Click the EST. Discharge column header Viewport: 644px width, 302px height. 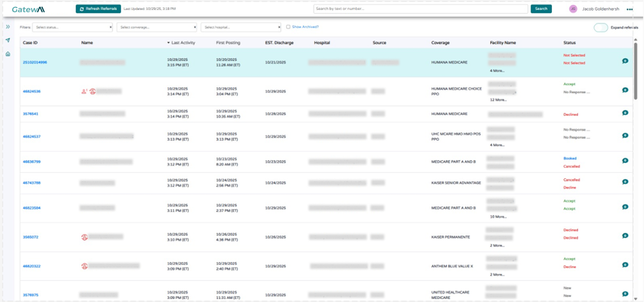click(279, 43)
